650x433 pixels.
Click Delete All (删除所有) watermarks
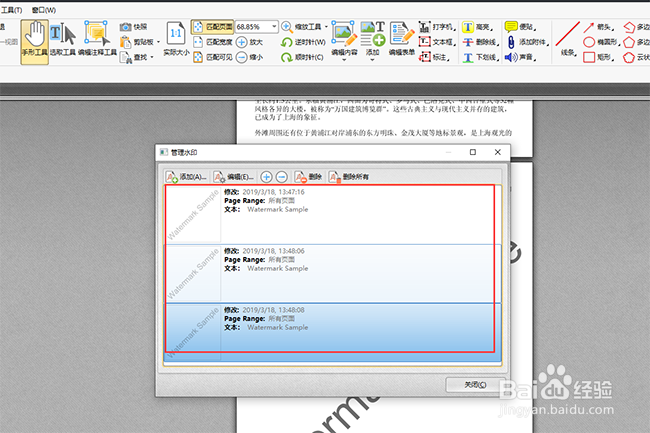(349, 177)
